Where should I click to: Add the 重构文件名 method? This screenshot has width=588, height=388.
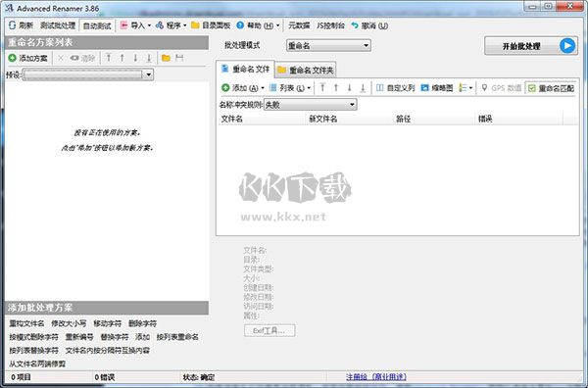pos(26,323)
